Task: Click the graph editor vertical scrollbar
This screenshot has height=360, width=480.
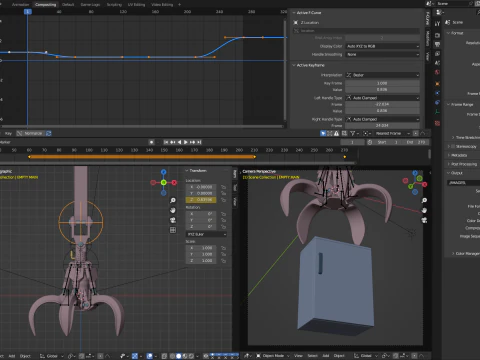Action: pyautogui.click(x=285, y=70)
